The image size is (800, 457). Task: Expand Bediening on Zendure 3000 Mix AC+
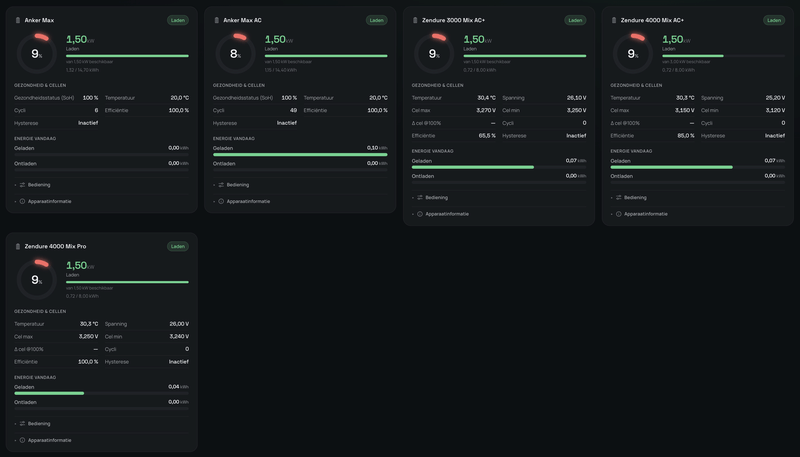pos(499,197)
